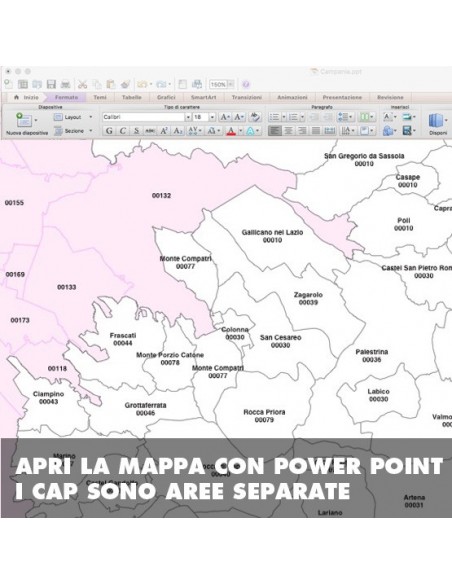This screenshot has width=452, height=584.
Task: Click the Undo icon in toolbar
Action: (142, 85)
